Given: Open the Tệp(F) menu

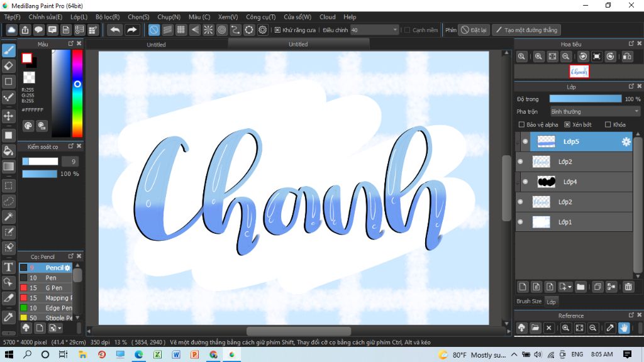Looking at the screenshot, I should click(13, 17).
